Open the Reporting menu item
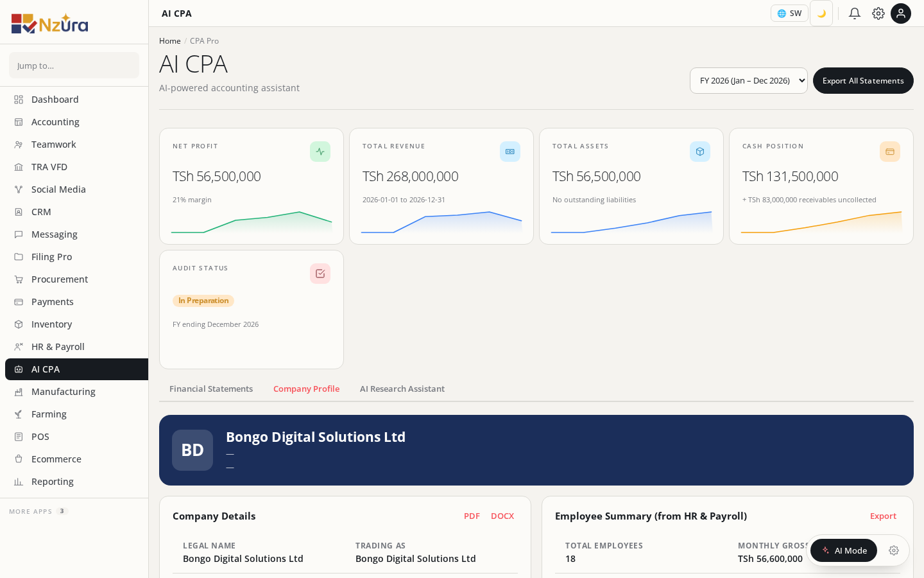 click(76, 482)
